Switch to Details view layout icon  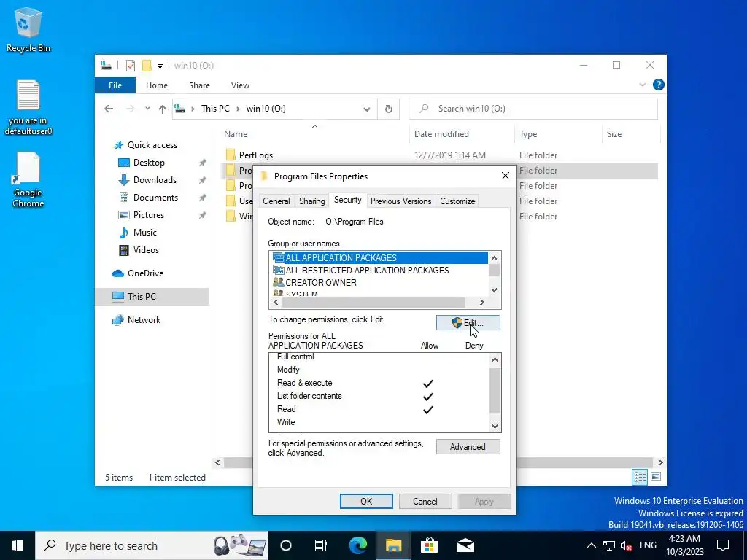(640, 477)
